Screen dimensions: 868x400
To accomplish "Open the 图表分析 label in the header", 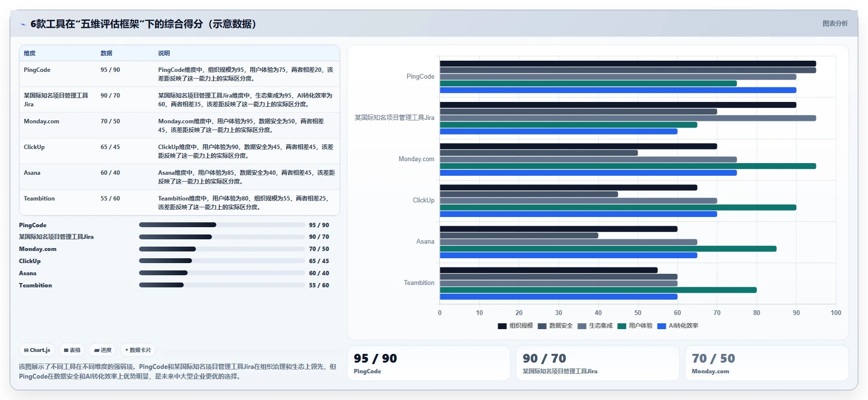I will click(x=835, y=23).
